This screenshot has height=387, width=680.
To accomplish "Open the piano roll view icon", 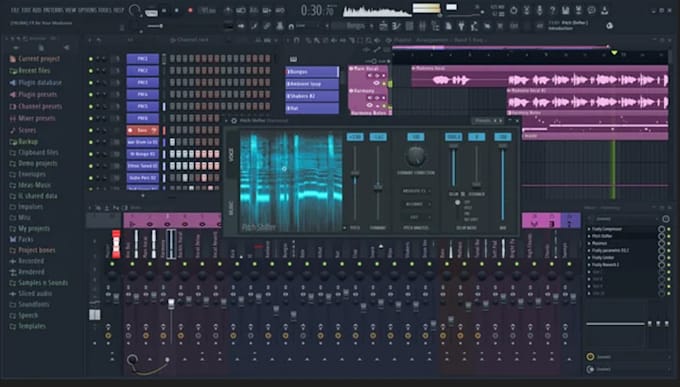I will [396, 26].
